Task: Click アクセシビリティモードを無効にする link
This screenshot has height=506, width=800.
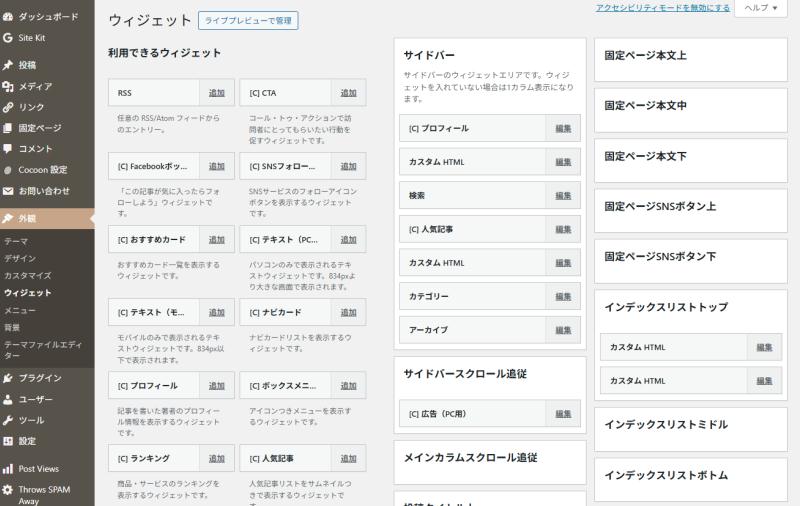Action: pos(662,8)
